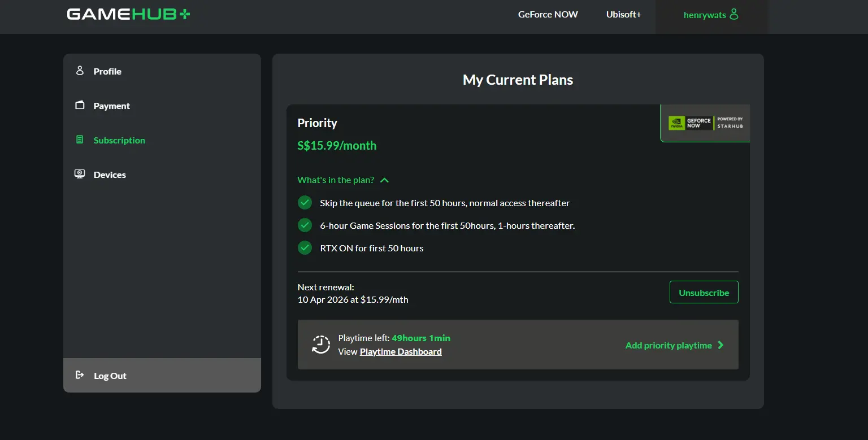Click the Subscription document icon in sidebar
The image size is (868, 440).
80,140
